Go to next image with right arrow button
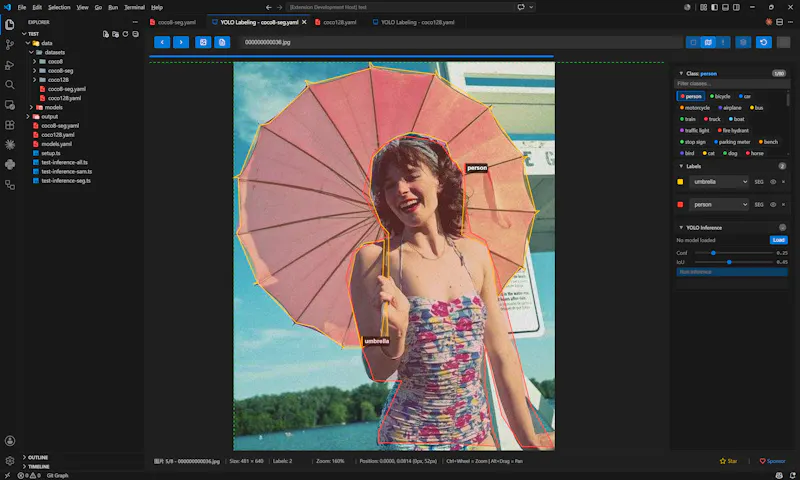 [181, 42]
